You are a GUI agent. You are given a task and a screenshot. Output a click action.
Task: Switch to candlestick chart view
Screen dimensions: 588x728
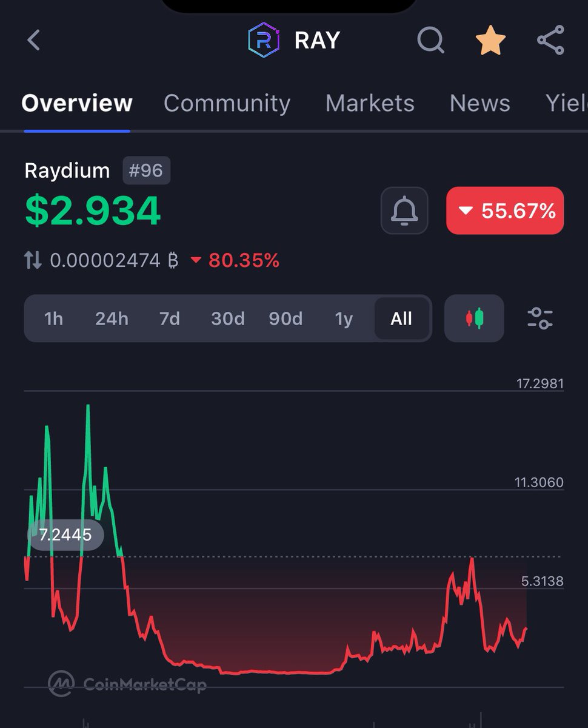click(474, 318)
